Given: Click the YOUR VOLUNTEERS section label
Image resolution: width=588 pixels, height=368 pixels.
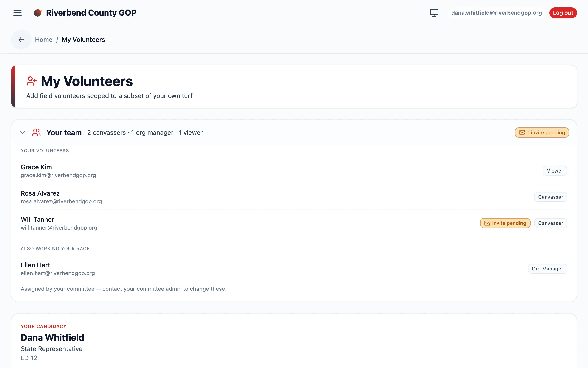Looking at the screenshot, I should (45, 151).
